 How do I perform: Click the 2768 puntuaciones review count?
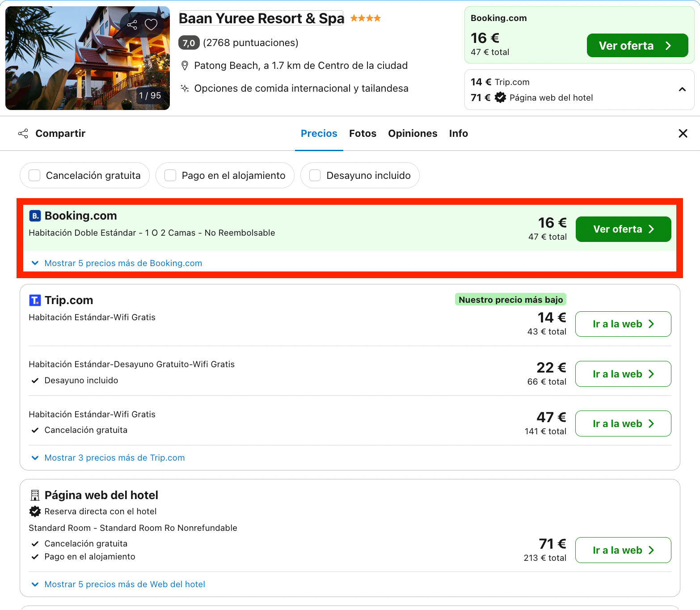[x=251, y=43]
